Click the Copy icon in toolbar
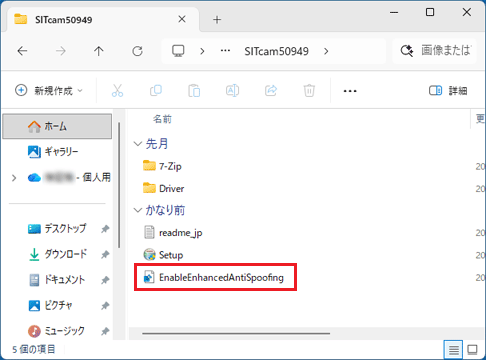The height and width of the screenshot is (360, 486). pyautogui.click(x=156, y=90)
